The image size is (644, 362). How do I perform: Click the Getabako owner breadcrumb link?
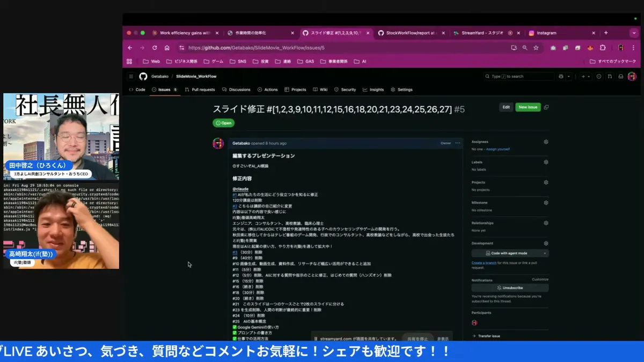(159, 77)
